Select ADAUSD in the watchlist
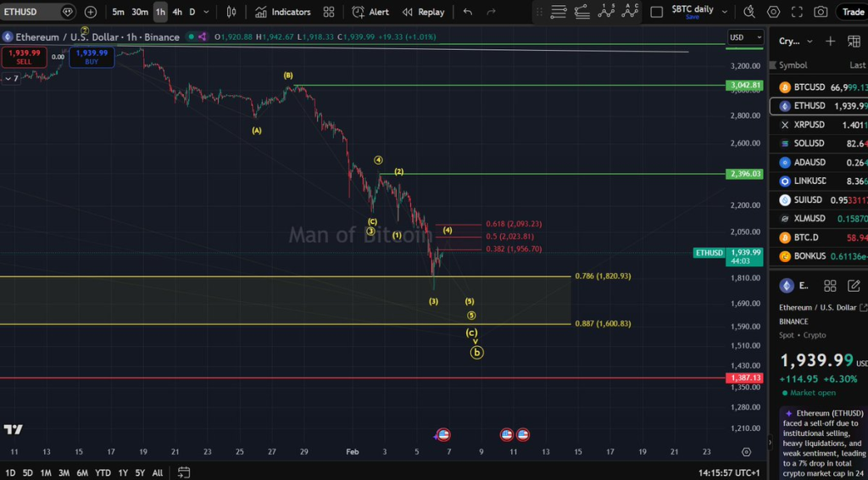Screen dimensions: 868x480 820,162
